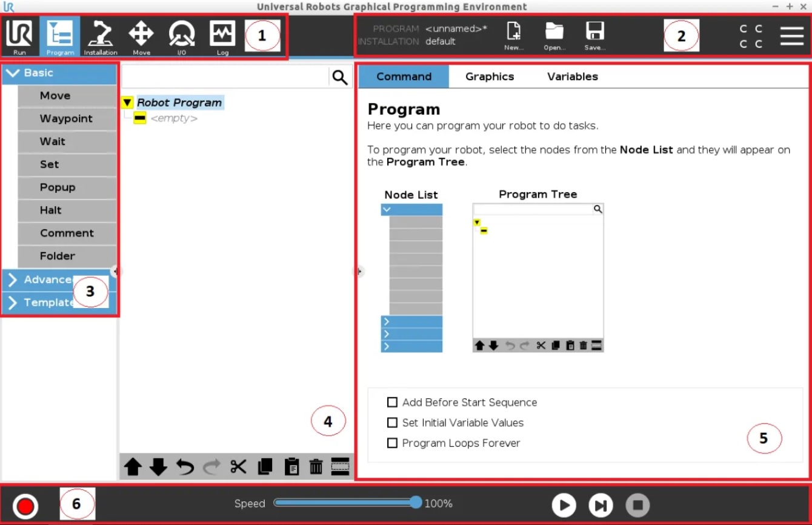Play the robot program
The height and width of the screenshot is (525, 812).
564,505
